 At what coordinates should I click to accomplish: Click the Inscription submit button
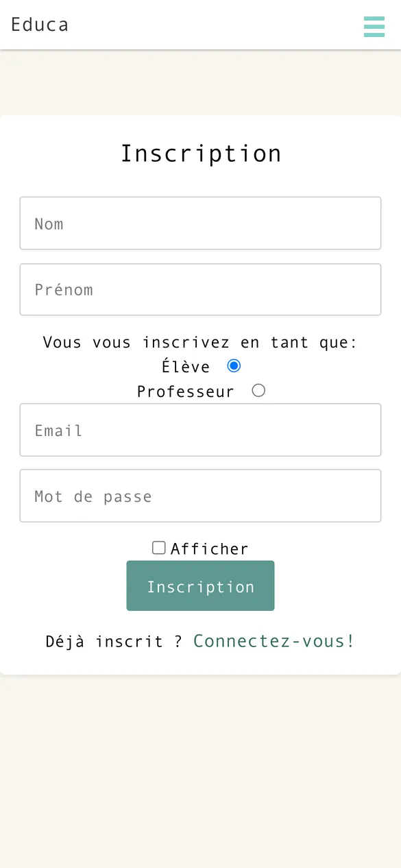(x=200, y=586)
